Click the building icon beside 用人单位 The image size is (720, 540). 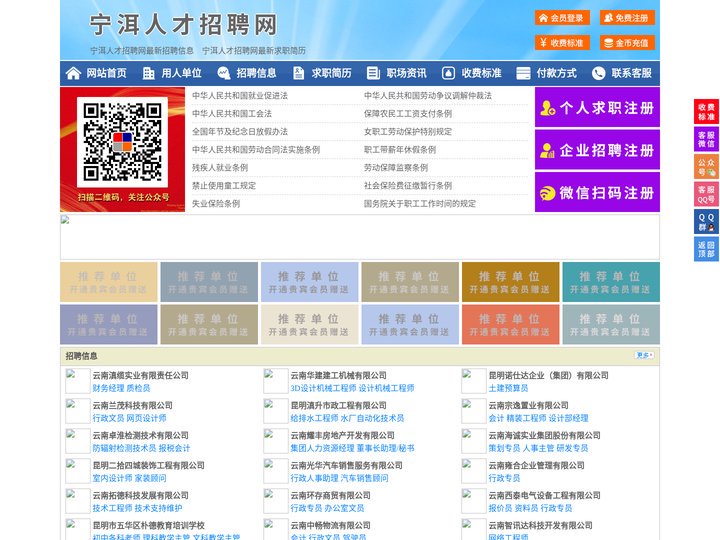(148, 73)
